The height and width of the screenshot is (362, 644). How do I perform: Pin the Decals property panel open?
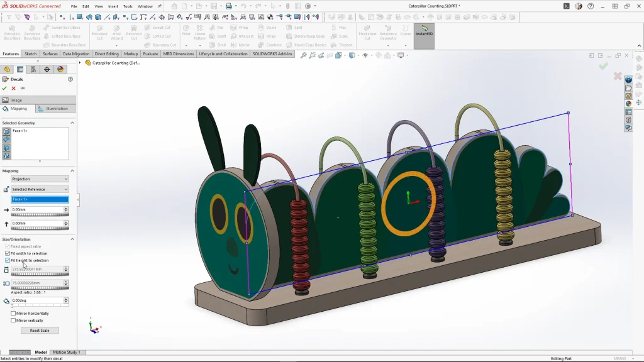pyautogui.click(x=22, y=89)
